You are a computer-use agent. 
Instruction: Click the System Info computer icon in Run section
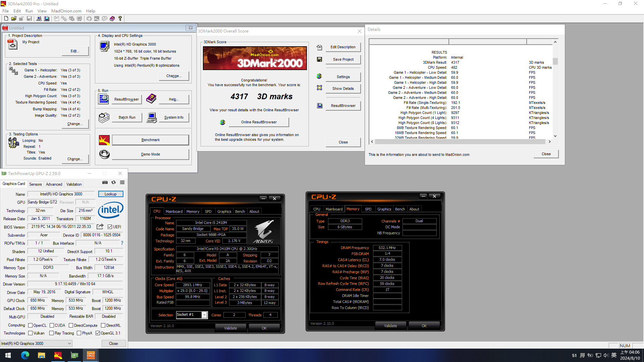(152, 117)
